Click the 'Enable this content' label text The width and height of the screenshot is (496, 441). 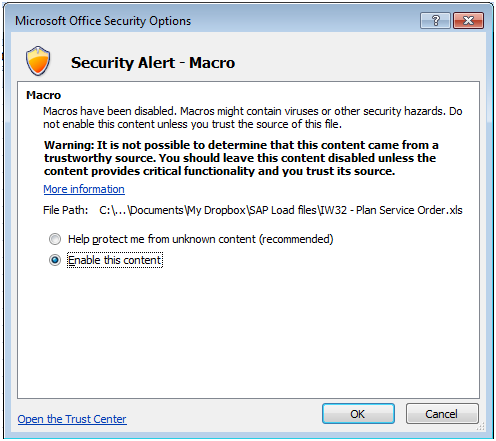115,260
